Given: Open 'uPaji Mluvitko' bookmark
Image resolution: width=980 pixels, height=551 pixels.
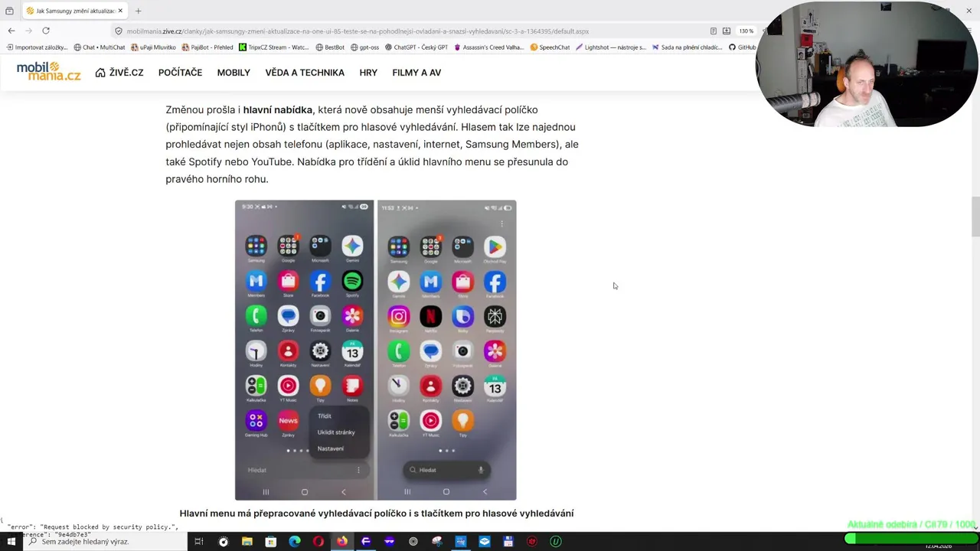Looking at the screenshot, I should [153, 47].
